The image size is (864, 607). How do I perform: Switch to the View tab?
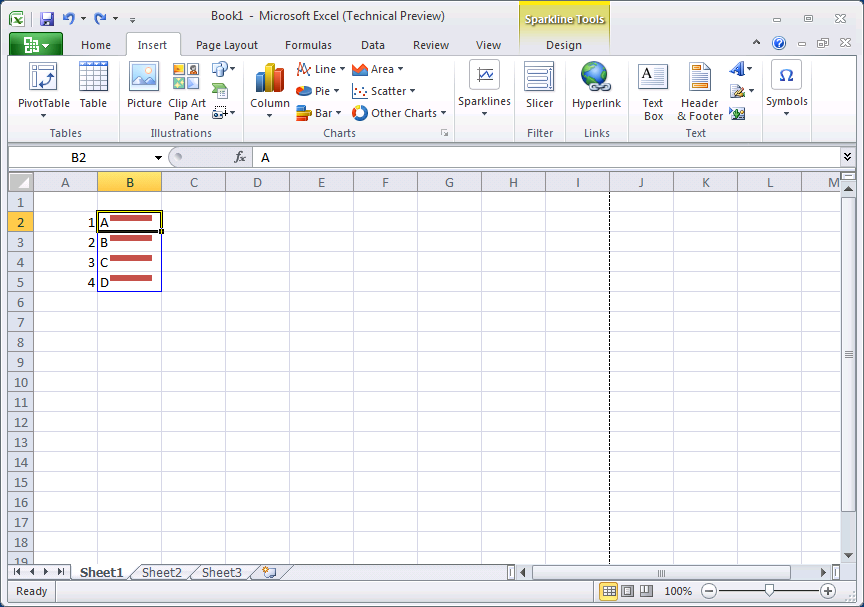point(488,45)
